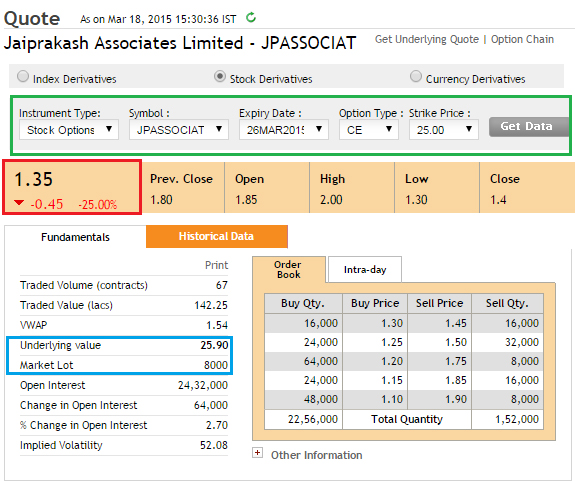Open Option Chain link

[522, 39]
